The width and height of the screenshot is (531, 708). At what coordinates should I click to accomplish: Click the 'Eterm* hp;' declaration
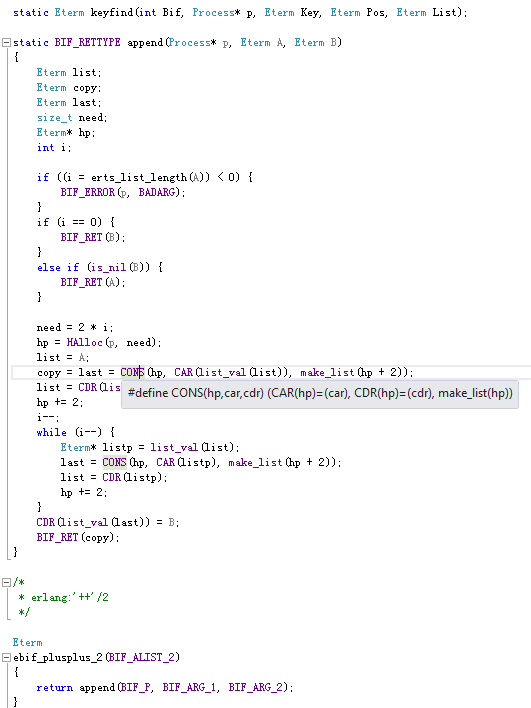point(66,133)
